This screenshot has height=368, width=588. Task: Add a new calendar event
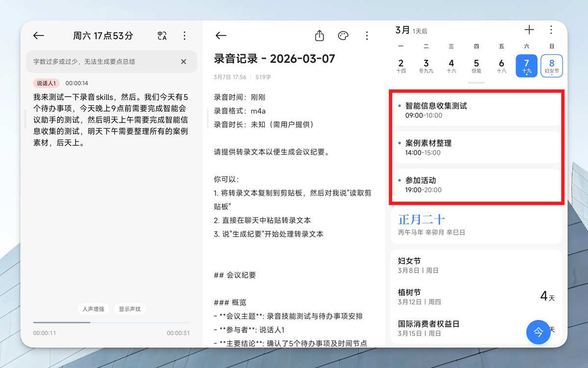529,30
